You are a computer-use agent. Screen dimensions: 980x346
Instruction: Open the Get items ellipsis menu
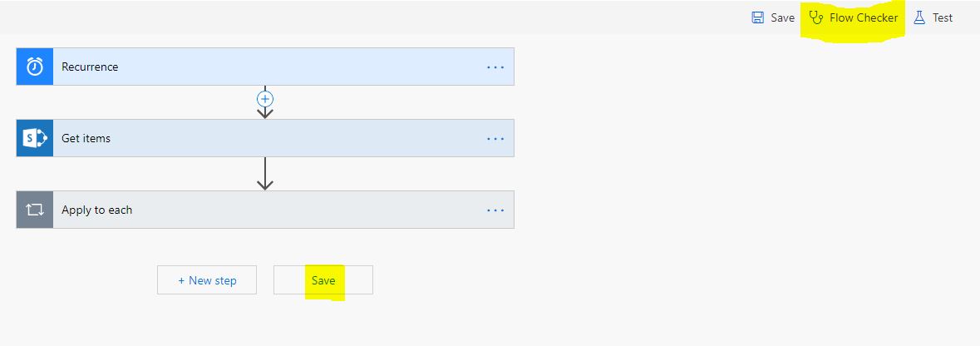495,138
